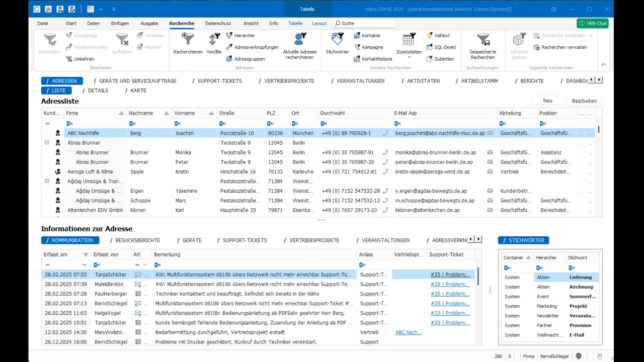Click the Bemerkung filter field
The image size is (644, 362).
point(254,264)
